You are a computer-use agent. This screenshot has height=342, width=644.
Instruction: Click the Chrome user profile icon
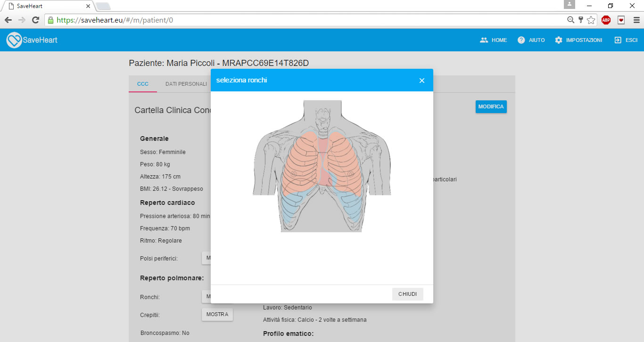(x=570, y=4)
